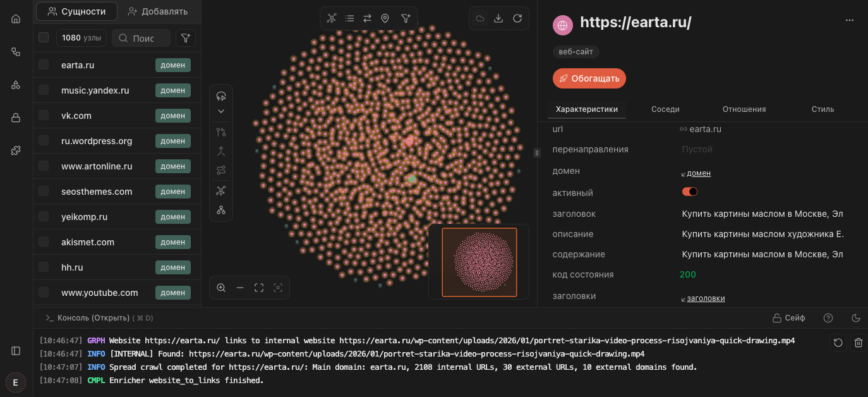Image resolution: width=868 pixels, height=397 pixels.
Task: Download the graph with the download icon
Action: [x=498, y=18]
